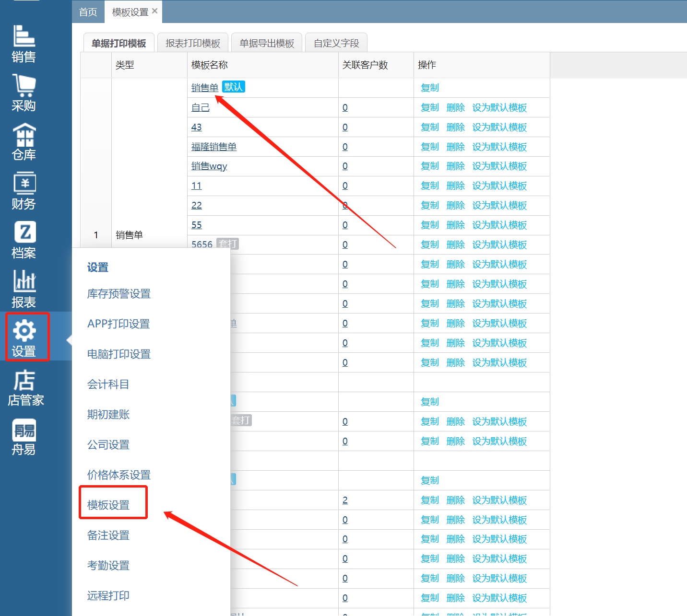Screen dimensions: 687x616
Task: Choose 会计科目 in settings menu
Action: coord(108,384)
